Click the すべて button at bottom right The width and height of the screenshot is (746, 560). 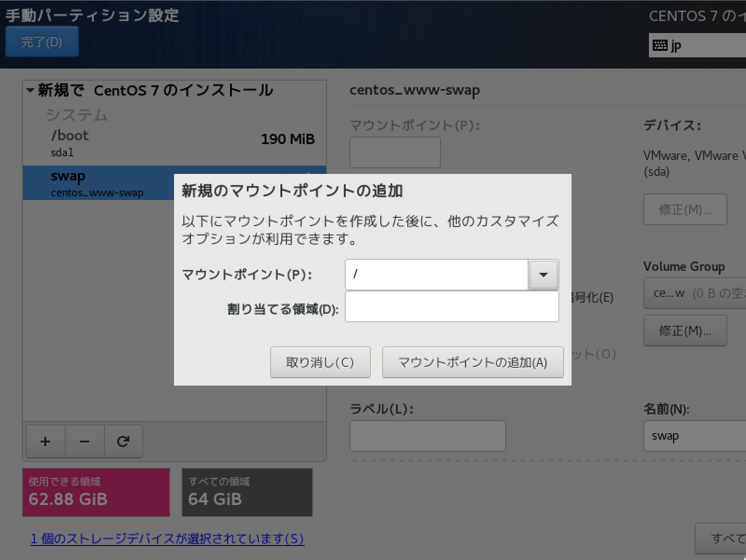pos(721,539)
